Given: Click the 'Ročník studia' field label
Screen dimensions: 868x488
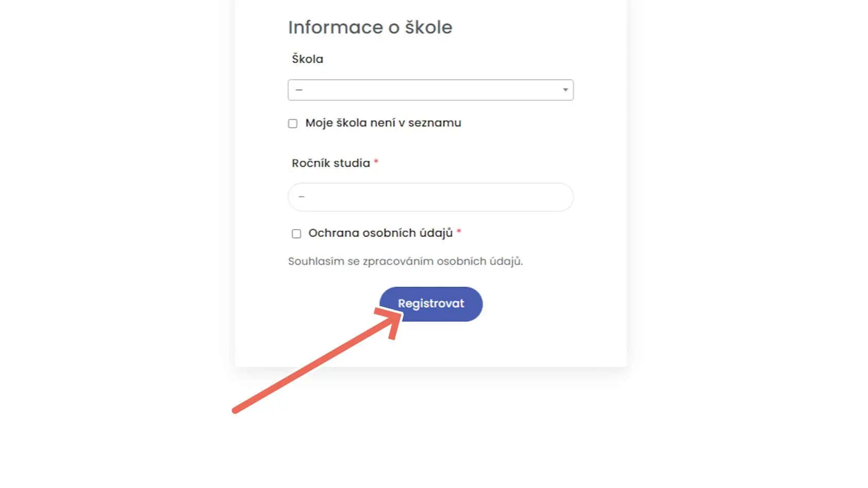Looking at the screenshot, I should point(330,163).
